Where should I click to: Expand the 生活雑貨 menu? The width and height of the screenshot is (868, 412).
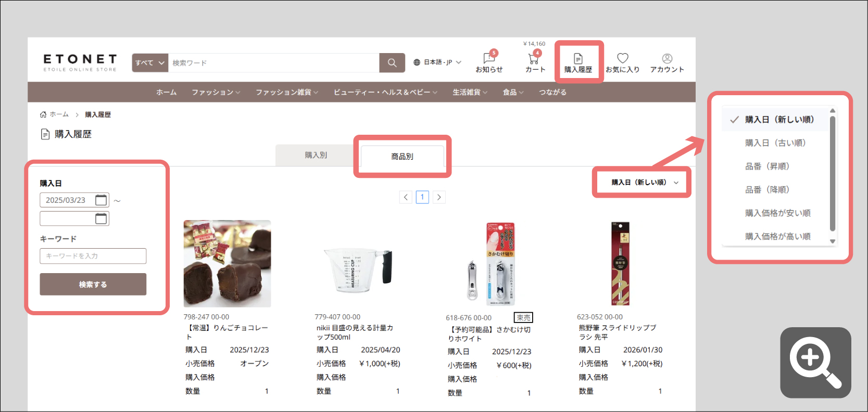coord(470,92)
